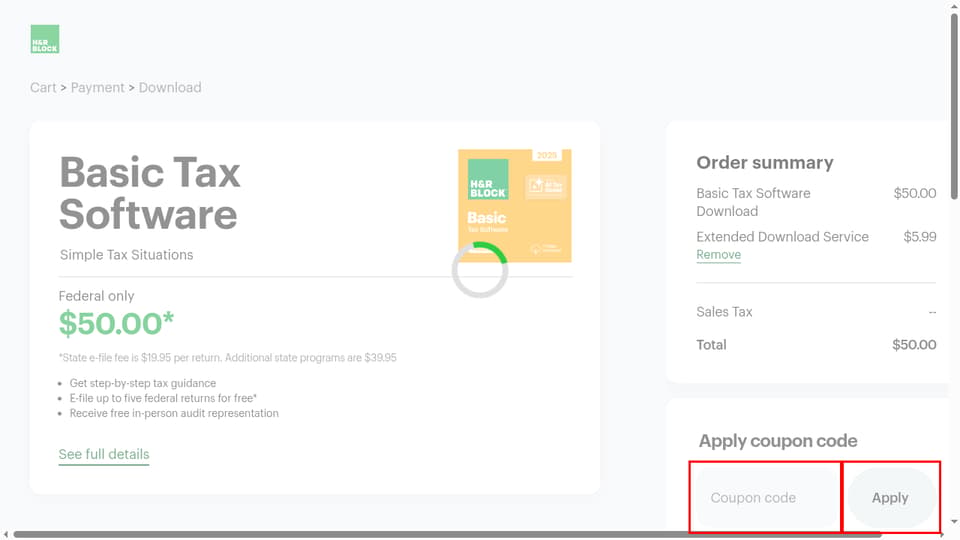The width and height of the screenshot is (960, 540).
Task: Click 'Receive free in-person audit representation' bullet
Action: pos(174,413)
